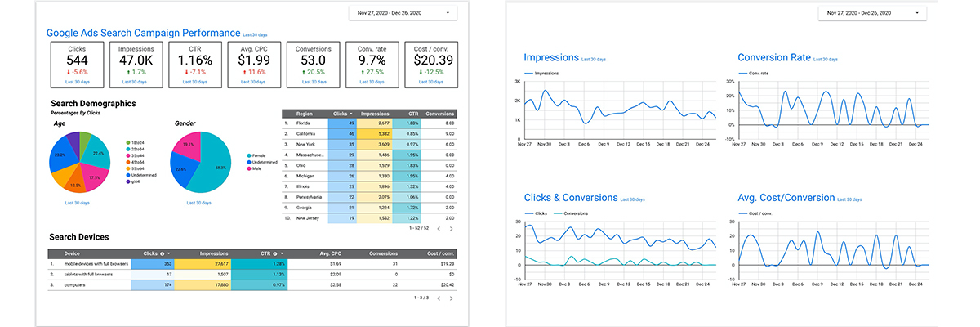980x327 pixels.
Task: Go to previous page of Region table
Action: [x=438, y=229]
